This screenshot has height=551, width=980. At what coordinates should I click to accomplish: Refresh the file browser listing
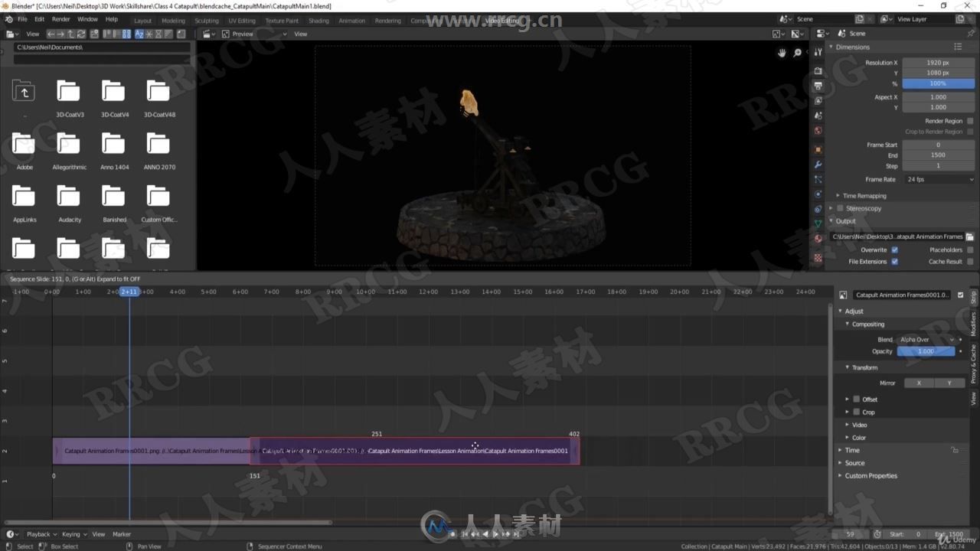pyautogui.click(x=81, y=34)
